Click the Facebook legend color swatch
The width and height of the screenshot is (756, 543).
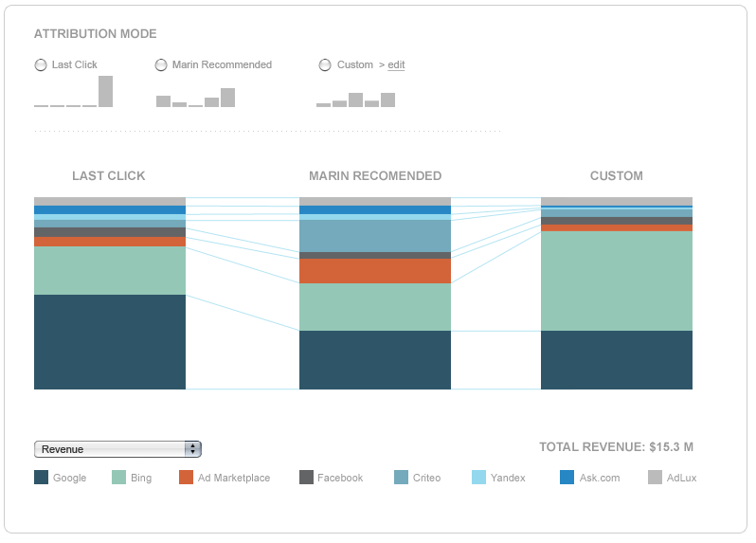tap(306, 478)
